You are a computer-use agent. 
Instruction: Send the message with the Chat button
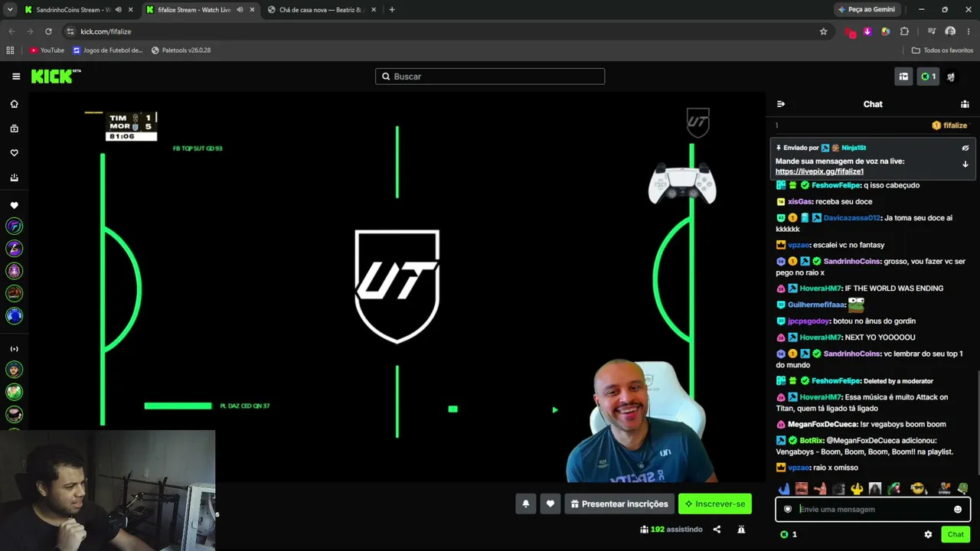point(955,534)
